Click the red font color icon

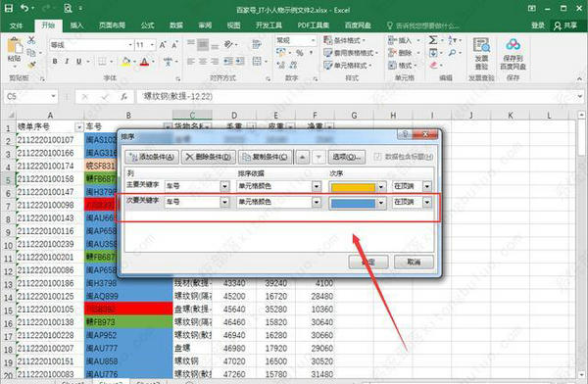click(x=144, y=62)
